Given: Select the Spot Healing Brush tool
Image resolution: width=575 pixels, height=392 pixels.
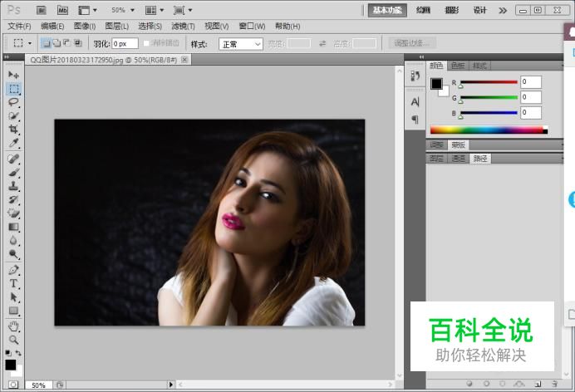Looking at the screenshot, I should coord(13,159).
